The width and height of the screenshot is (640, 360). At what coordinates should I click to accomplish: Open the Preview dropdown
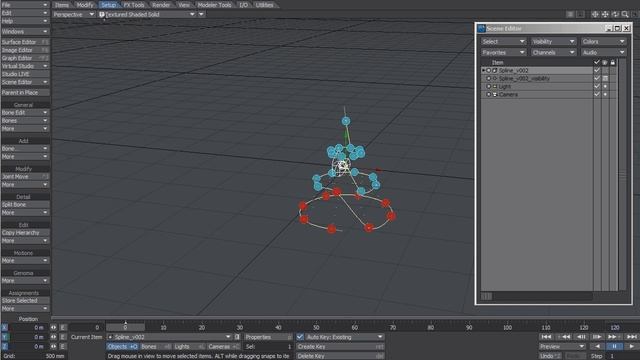point(562,346)
